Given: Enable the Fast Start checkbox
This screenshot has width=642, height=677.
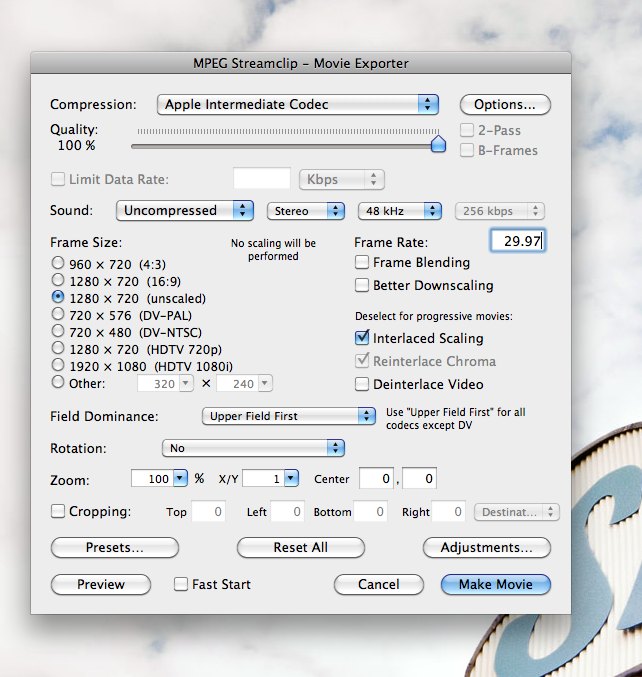Looking at the screenshot, I should point(180,584).
